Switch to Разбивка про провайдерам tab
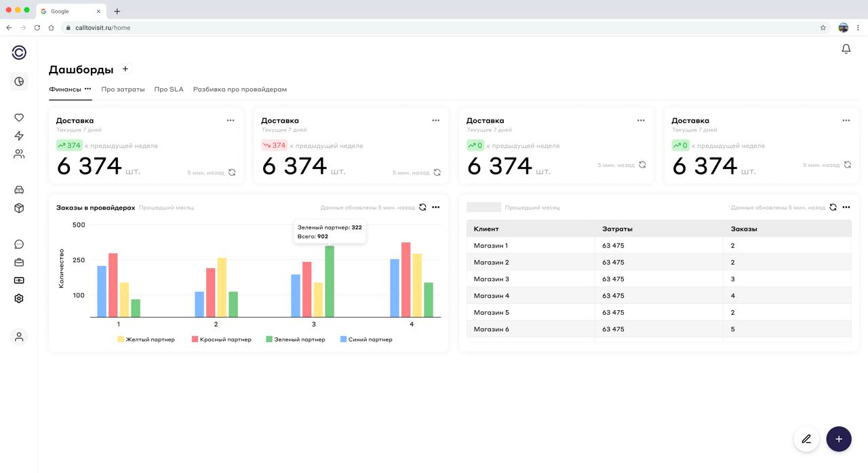The width and height of the screenshot is (868, 473). click(239, 89)
